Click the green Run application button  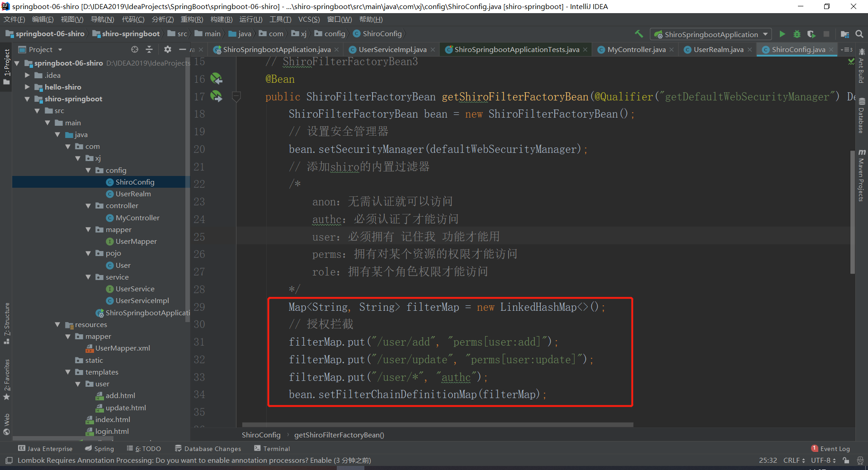pyautogui.click(x=782, y=34)
